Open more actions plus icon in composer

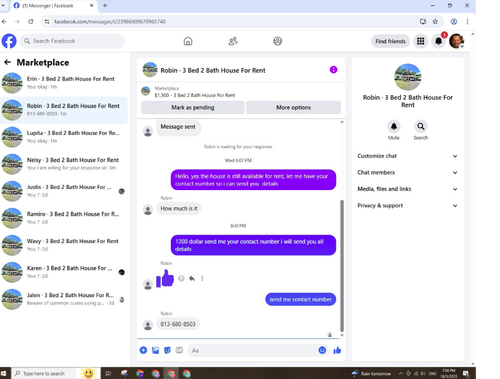click(x=143, y=350)
